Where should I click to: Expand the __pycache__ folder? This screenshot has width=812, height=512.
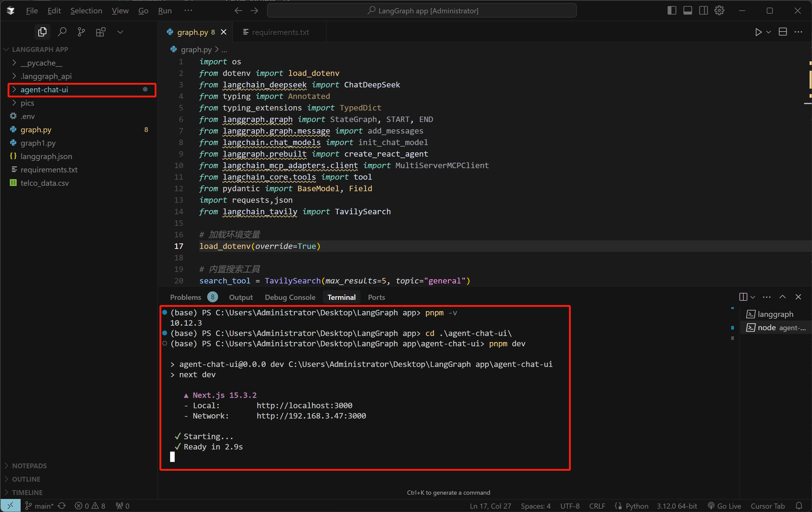coord(79,63)
